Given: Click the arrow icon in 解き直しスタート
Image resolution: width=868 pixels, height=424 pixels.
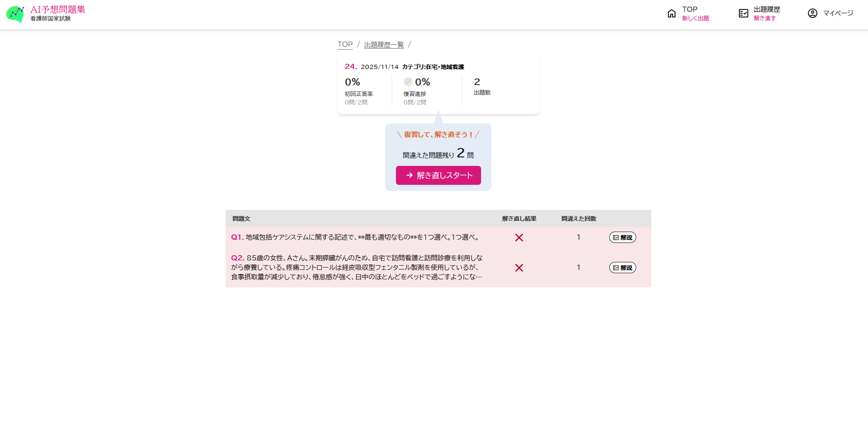Looking at the screenshot, I should pos(410,175).
